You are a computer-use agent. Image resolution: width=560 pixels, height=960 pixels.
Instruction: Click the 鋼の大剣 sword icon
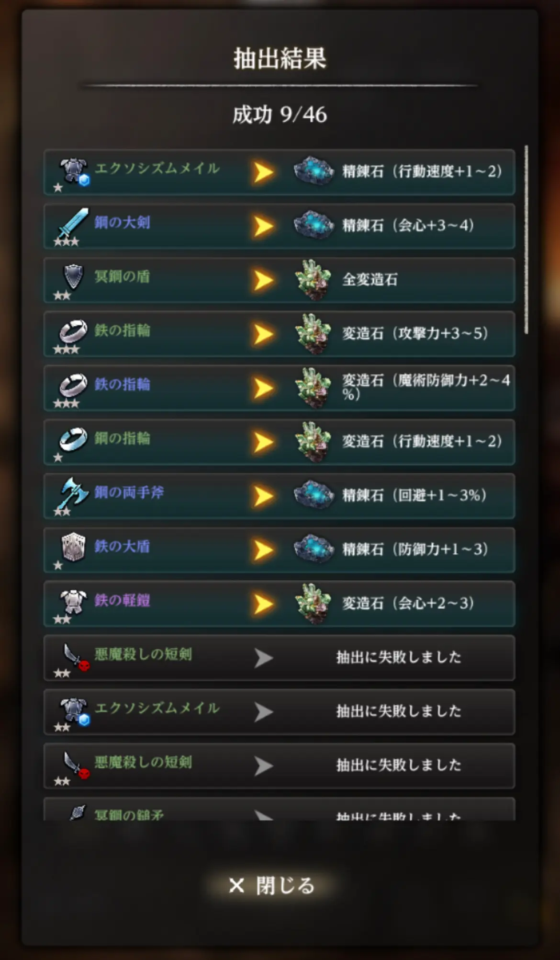click(73, 224)
